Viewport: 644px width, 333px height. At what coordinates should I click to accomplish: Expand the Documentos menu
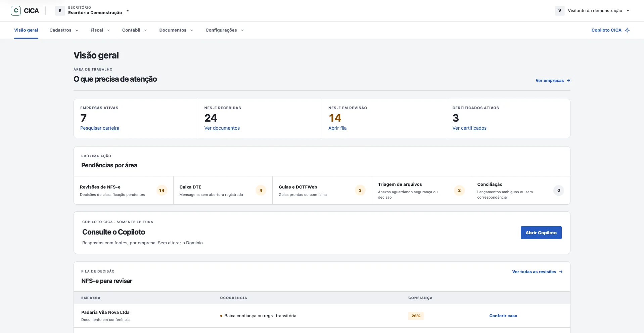(176, 30)
